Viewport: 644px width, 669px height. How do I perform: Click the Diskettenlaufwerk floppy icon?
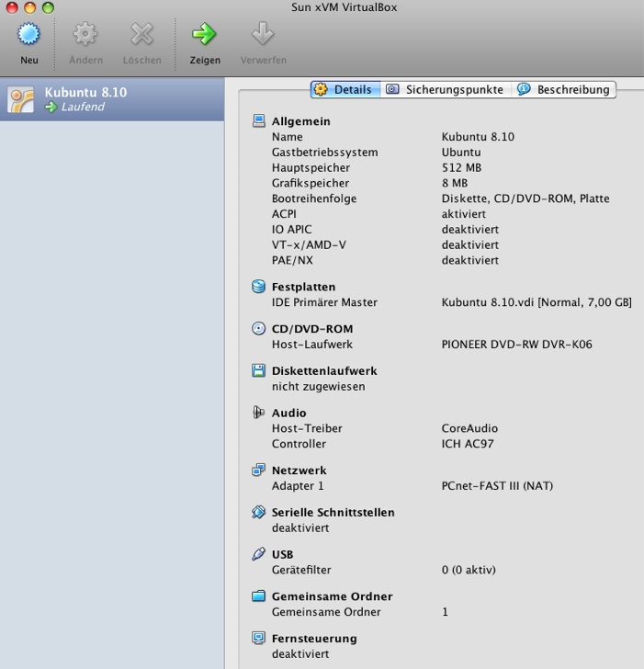[x=258, y=370]
